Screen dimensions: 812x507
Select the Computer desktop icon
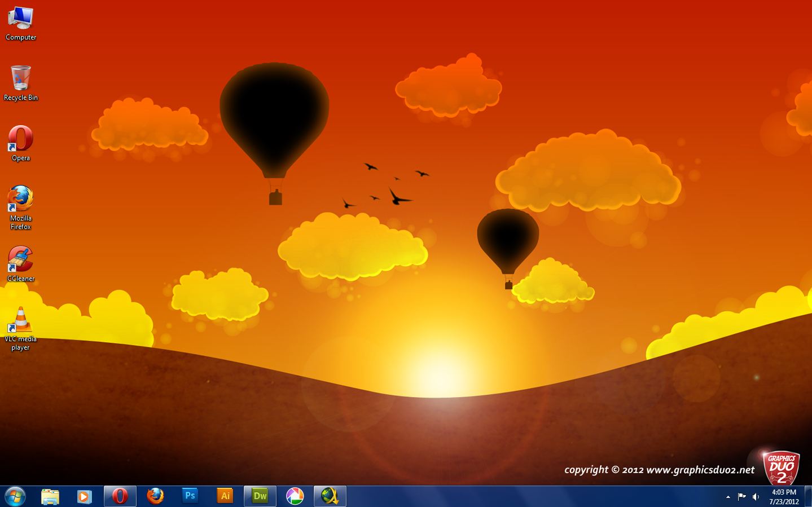click(x=21, y=24)
